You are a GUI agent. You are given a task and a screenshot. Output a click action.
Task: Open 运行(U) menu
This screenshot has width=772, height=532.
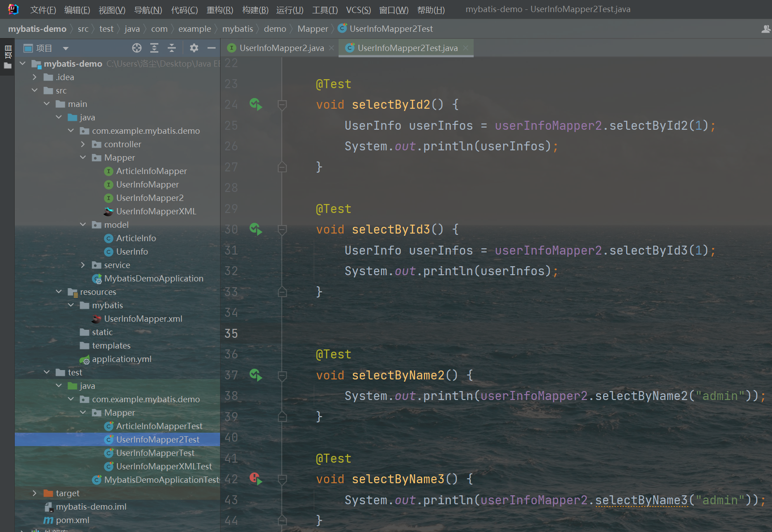[x=289, y=10]
